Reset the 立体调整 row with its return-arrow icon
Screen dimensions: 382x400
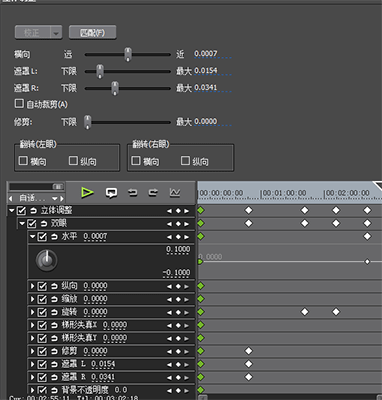tap(33, 211)
